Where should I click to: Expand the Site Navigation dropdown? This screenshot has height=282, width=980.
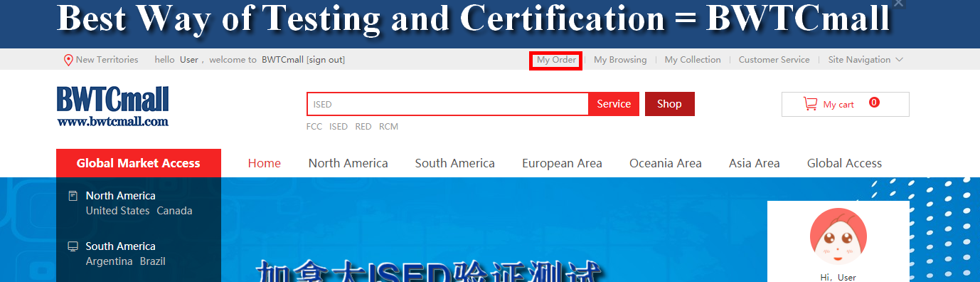(x=866, y=60)
